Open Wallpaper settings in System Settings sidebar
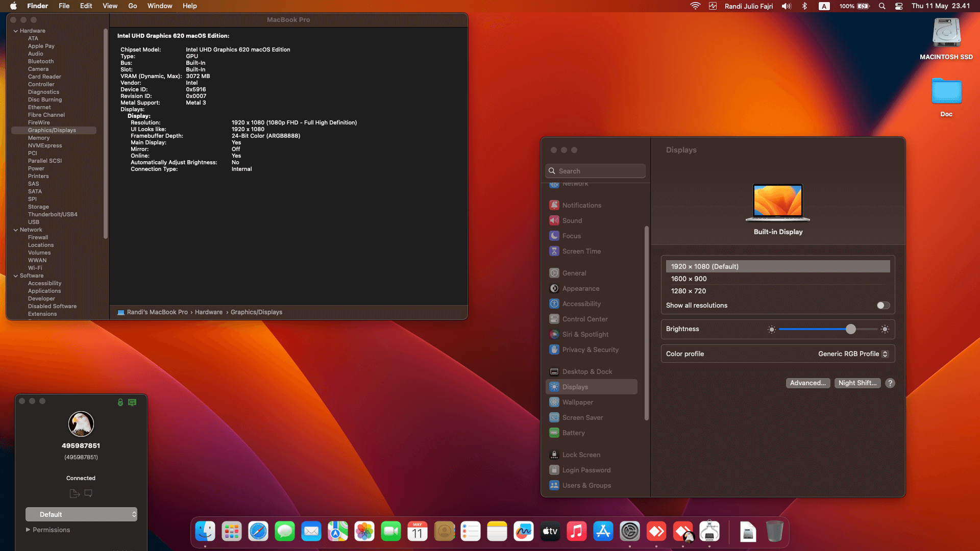Viewport: 980px width, 551px height. (x=592, y=403)
